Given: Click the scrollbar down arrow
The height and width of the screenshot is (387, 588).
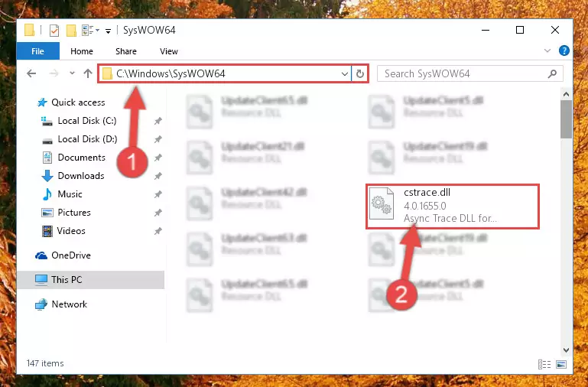Looking at the screenshot, I should tap(567, 350).
